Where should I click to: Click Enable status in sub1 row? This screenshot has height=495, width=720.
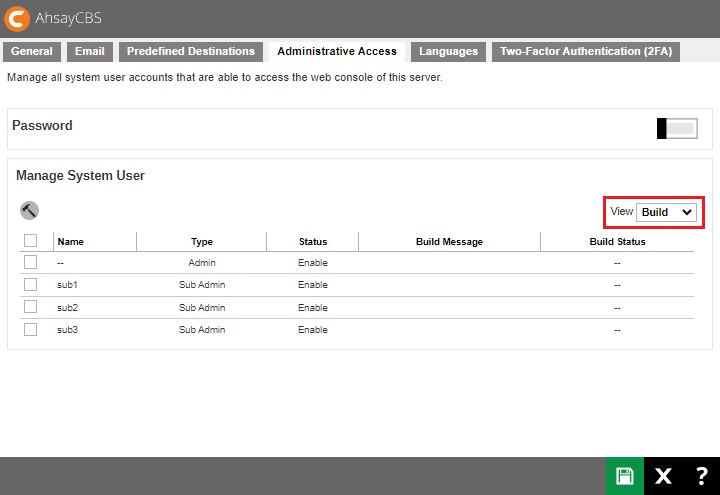coord(313,285)
